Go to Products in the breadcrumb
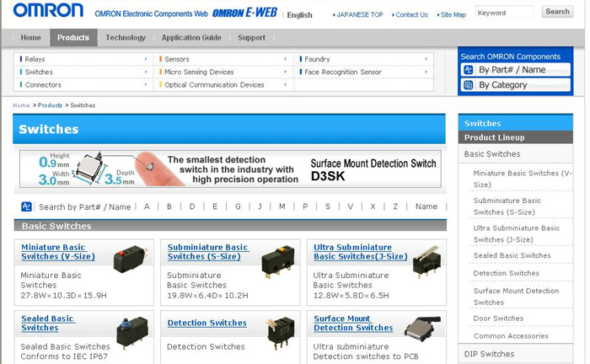 pyautogui.click(x=50, y=105)
